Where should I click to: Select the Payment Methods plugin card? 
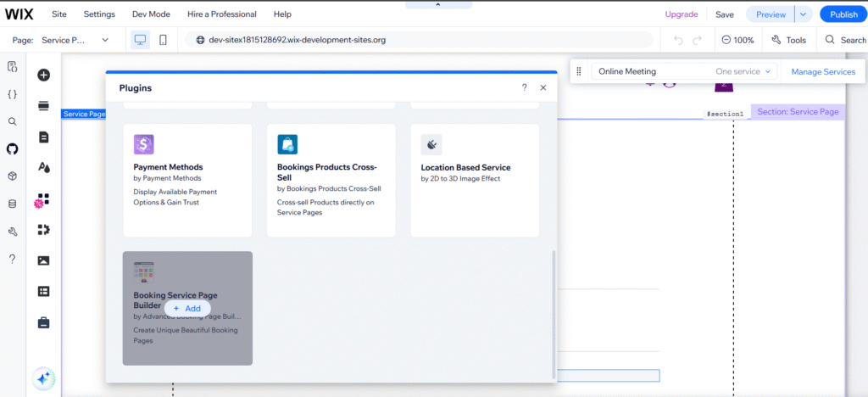[x=187, y=180]
